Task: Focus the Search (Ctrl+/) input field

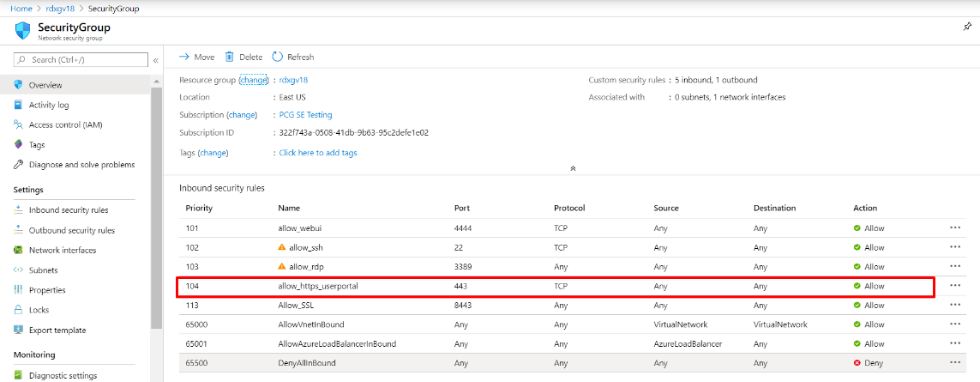Action: (x=86, y=60)
